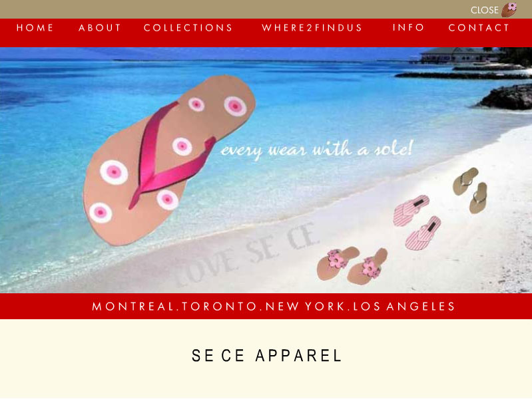The width and height of the screenshot is (532, 403).
Task: Click the MONTREAL city name
Action: (x=133, y=307)
